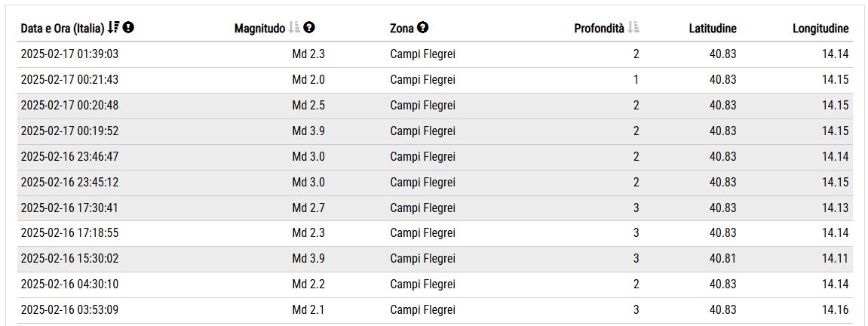Viewport: 868px width, 326px height.
Task: Select the 2025-02-16 17:18:55 event row
Action: 435,233
